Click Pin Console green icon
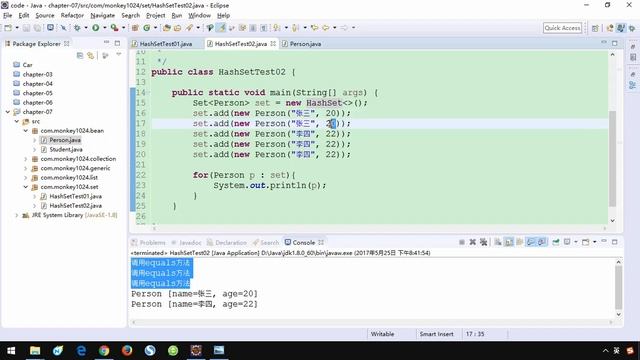Image resolution: width=640 pixels, height=360 pixels. coord(556,242)
